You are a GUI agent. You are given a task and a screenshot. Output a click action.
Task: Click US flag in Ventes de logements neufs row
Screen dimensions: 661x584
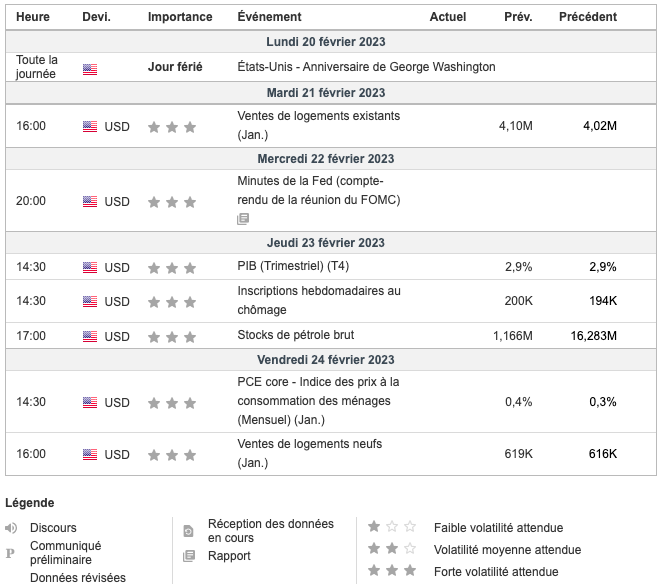point(90,455)
